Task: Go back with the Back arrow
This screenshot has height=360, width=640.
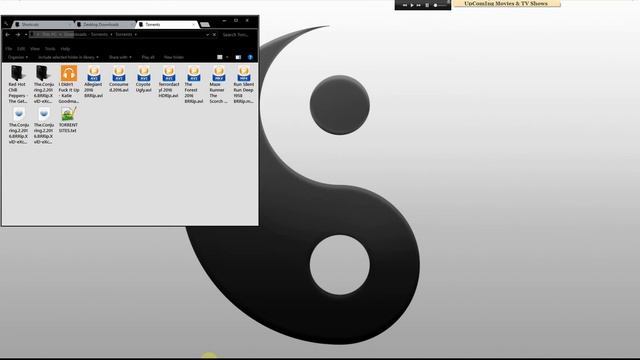Action: click(7, 35)
